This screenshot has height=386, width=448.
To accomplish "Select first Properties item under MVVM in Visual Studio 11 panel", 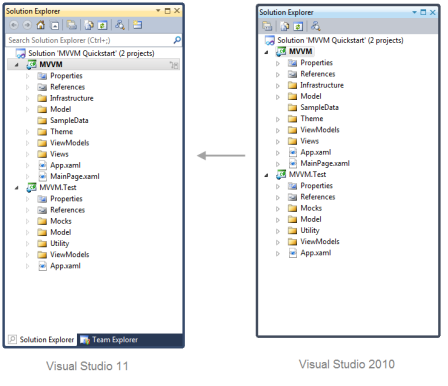I will (66, 76).
